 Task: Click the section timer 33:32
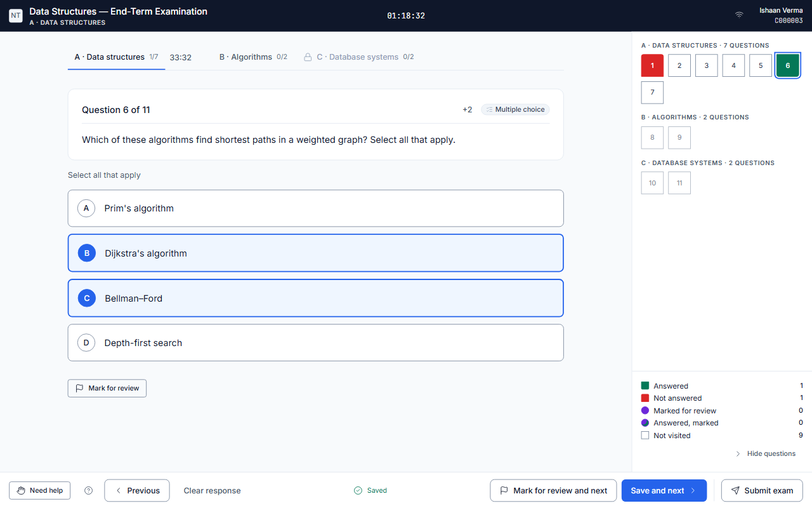click(x=181, y=57)
